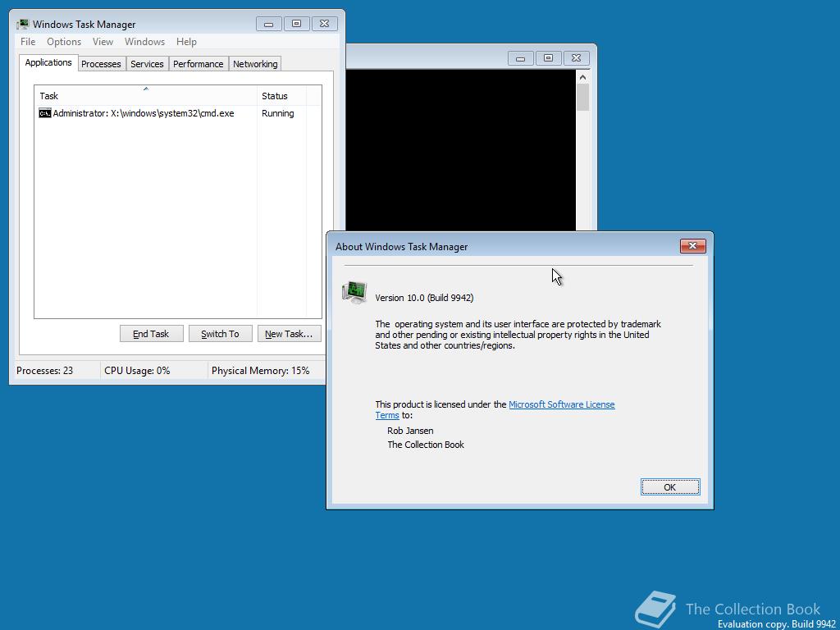Close the About Windows Task Manager dialog
The height and width of the screenshot is (630, 840).
click(692, 246)
